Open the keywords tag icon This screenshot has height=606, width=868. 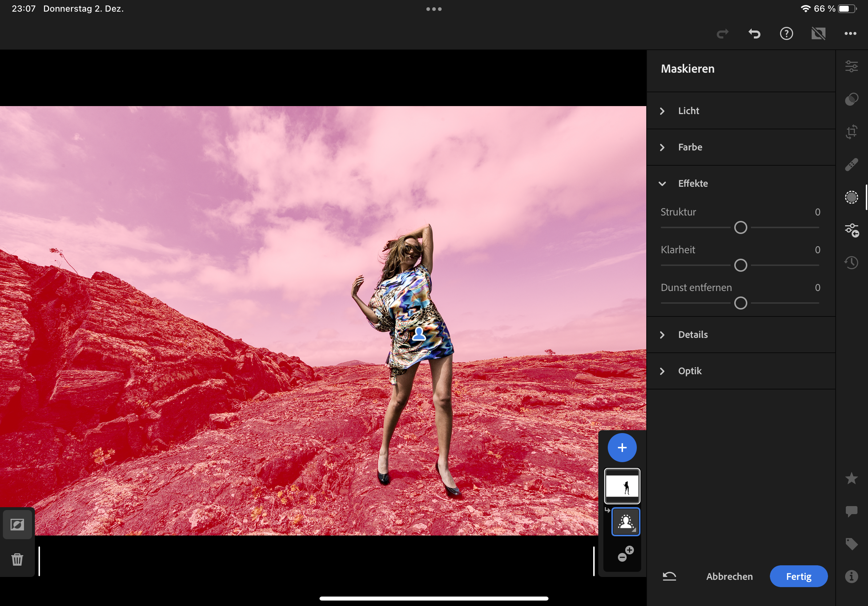pyautogui.click(x=851, y=544)
